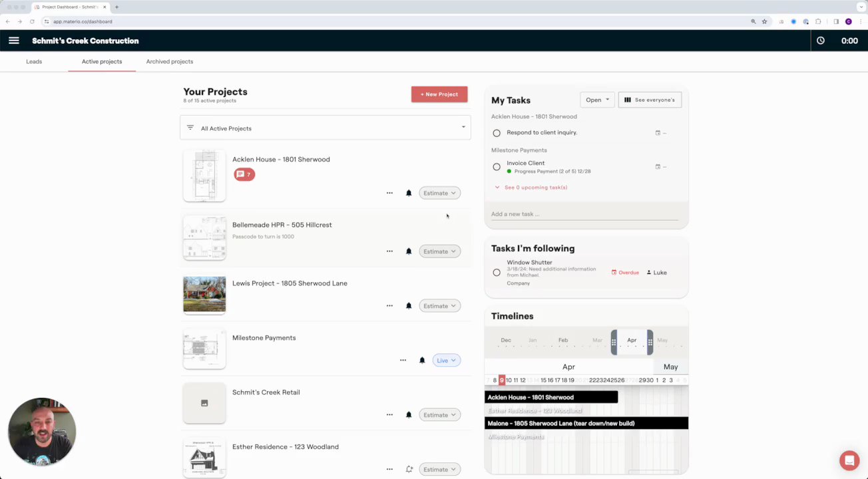Click the left handle of timeline range slider
Viewport: 868px width, 479px height.
[x=614, y=342]
